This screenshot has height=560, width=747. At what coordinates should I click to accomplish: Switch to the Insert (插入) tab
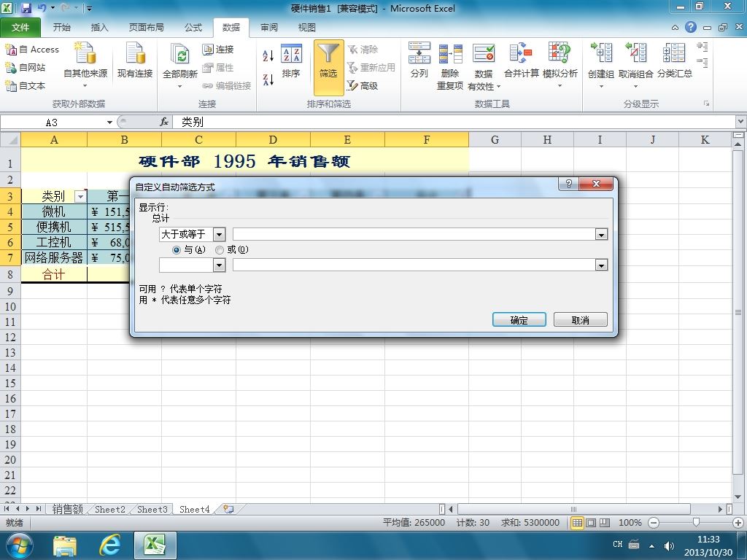99,28
